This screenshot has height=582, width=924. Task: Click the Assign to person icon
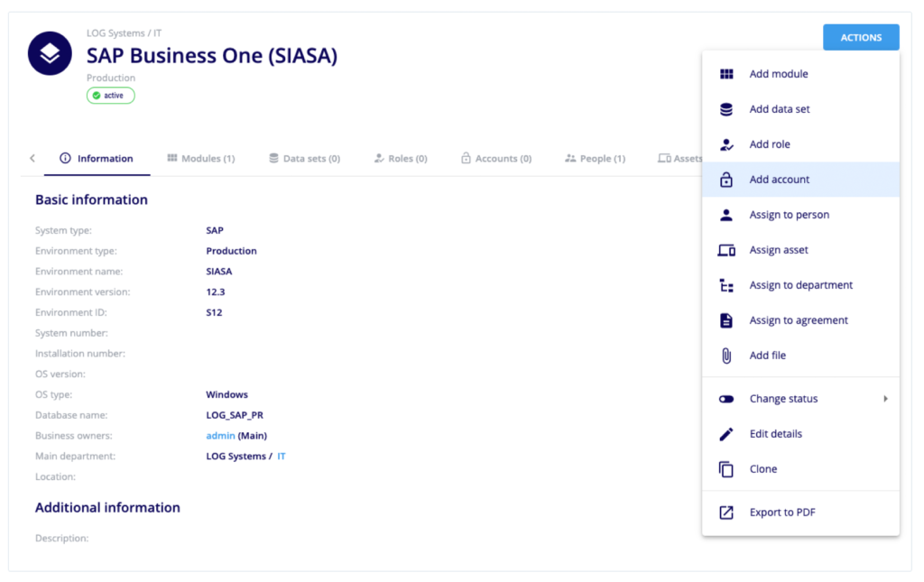pyautogui.click(x=726, y=215)
